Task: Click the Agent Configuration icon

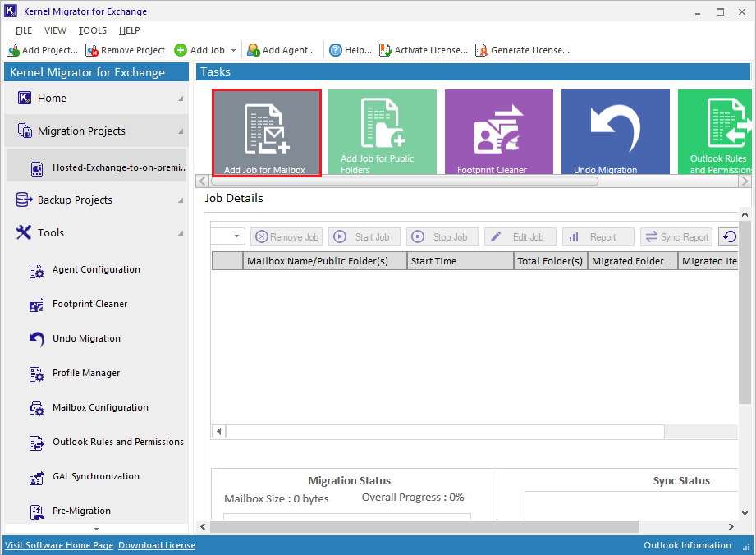Action: click(36, 270)
